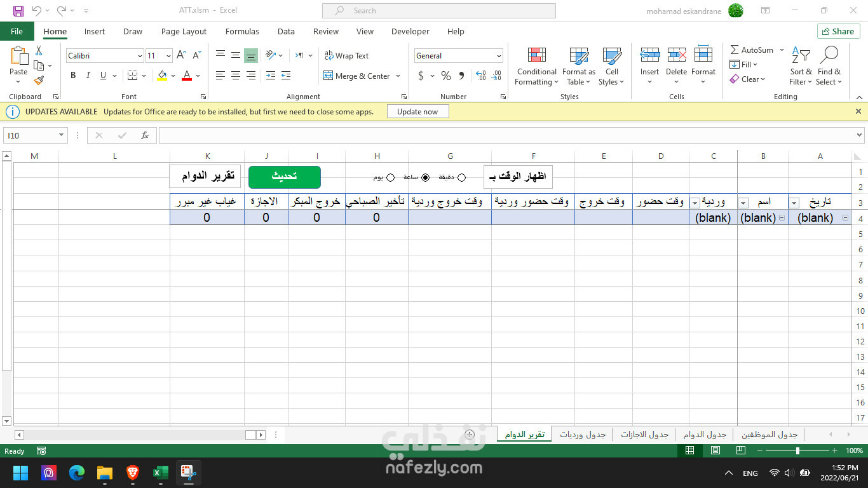This screenshot has height=488, width=868.
Task: Click AutoSum button
Action: tap(752, 50)
